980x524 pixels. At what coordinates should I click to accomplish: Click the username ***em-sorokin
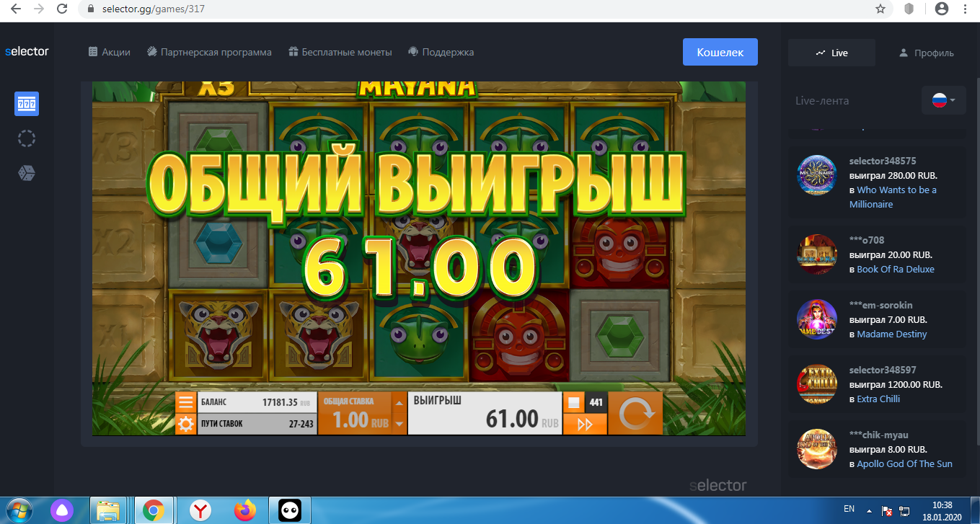883,305
